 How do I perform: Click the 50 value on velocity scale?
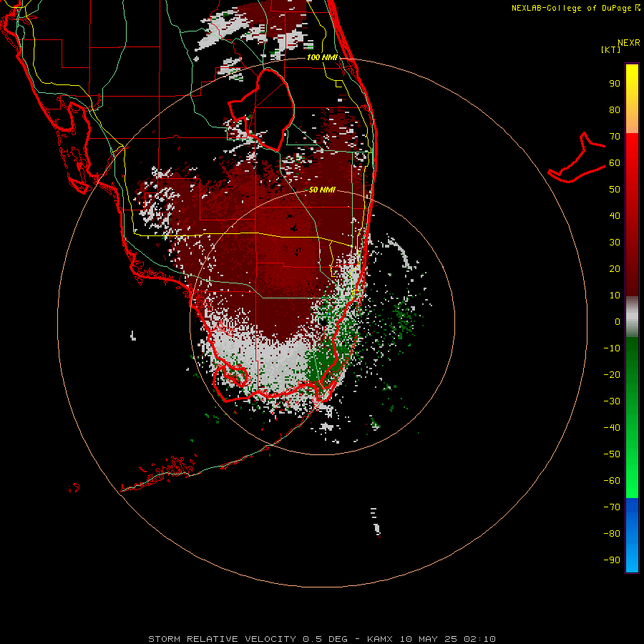coord(615,190)
